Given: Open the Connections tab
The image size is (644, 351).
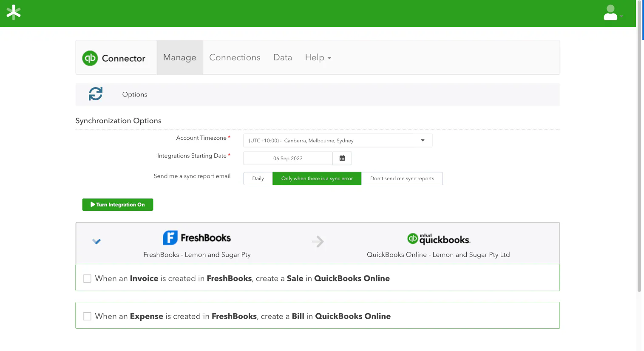Looking at the screenshot, I should (235, 57).
